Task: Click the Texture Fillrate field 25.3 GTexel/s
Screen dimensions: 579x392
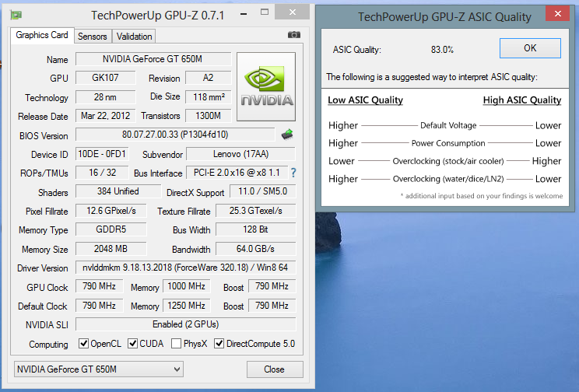Action: (x=255, y=211)
